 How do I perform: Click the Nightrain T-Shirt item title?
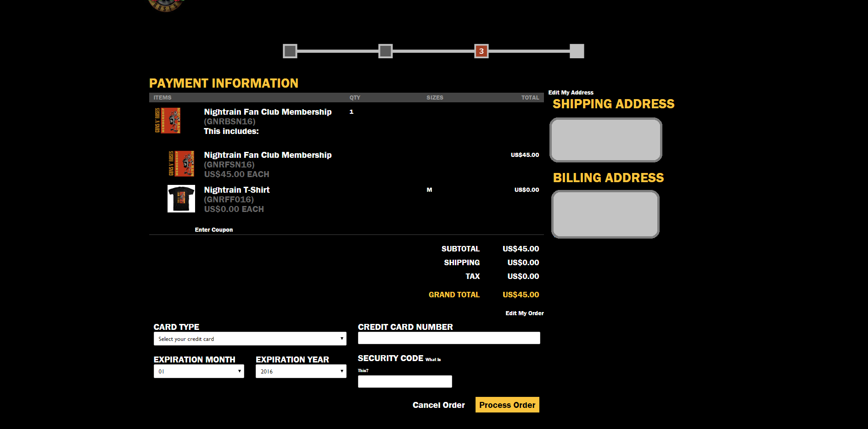pyautogui.click(x=237, y=190)
